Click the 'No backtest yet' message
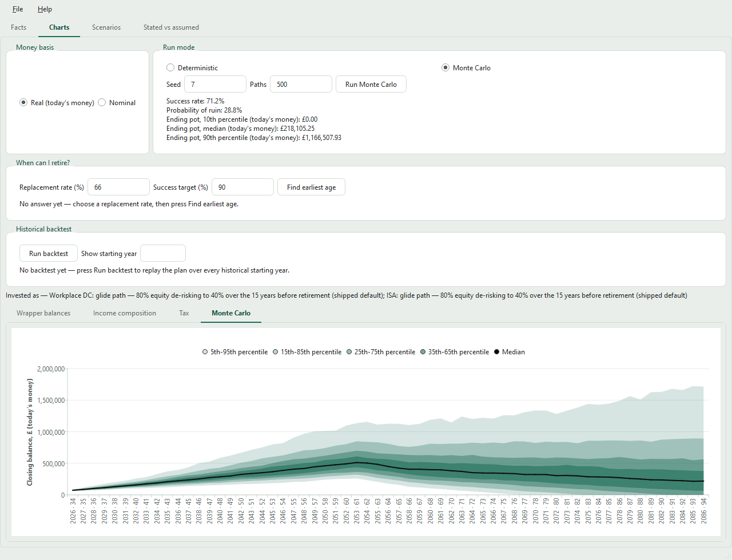 (x=154, y=270)
